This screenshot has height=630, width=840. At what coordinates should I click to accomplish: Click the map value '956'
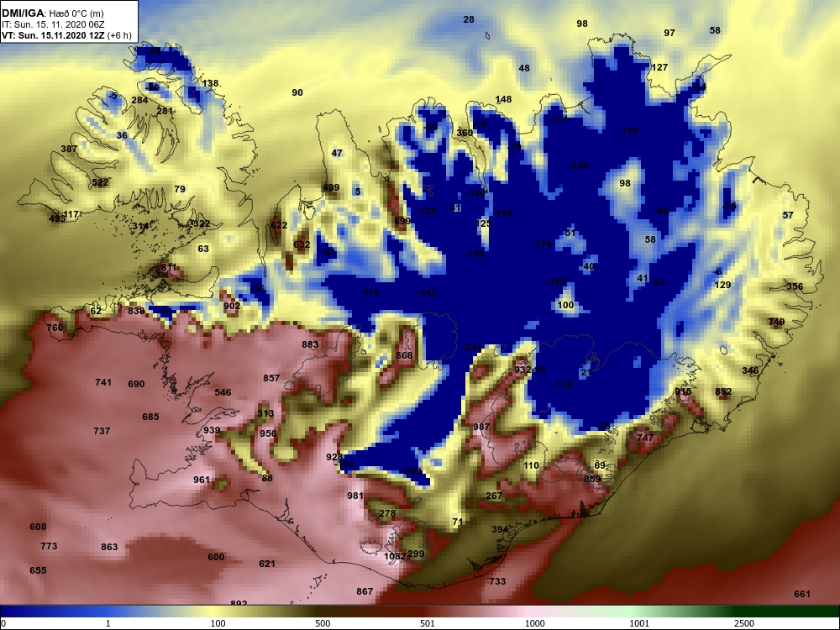click(268, 434)
